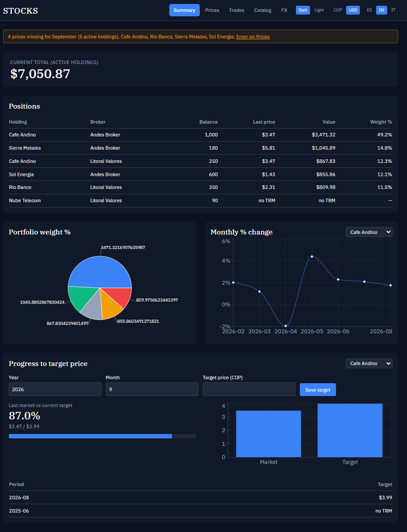Select the green pie chart slice
The width and height of the screenshot is (407, 532).
82,298
